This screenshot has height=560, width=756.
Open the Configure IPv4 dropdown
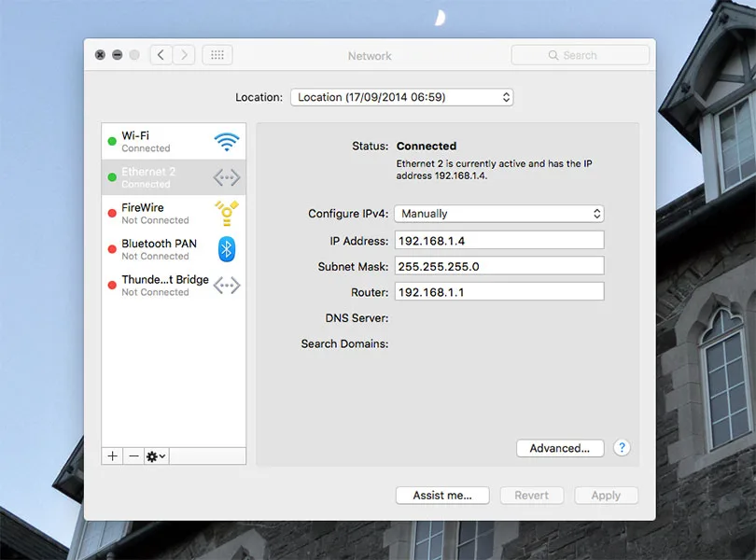pyautogui.click(x=498, y=214)
